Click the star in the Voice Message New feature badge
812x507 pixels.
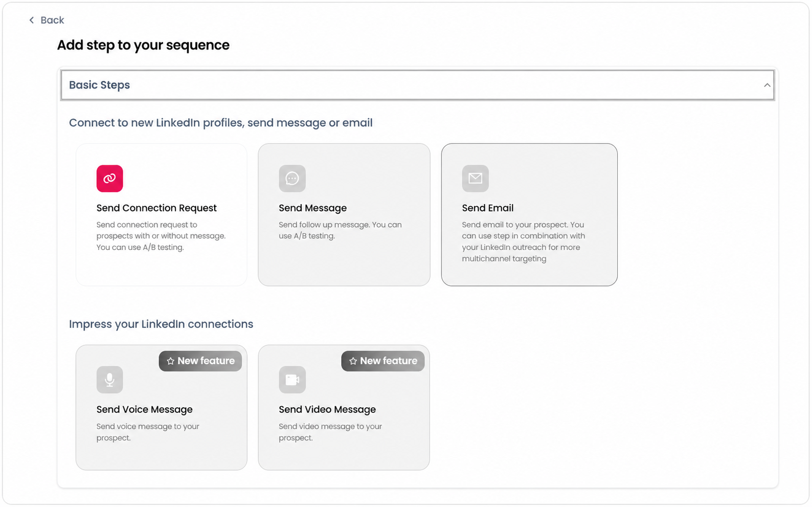[x=170, y=361]
